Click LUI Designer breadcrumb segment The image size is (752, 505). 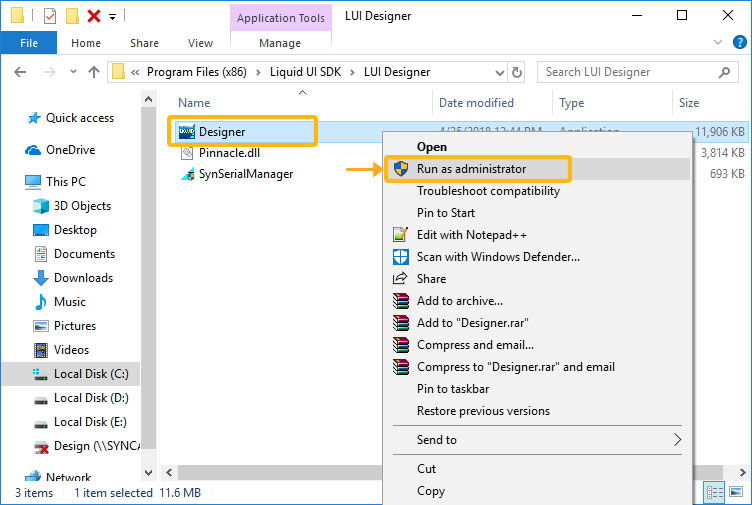pos(397,72)
